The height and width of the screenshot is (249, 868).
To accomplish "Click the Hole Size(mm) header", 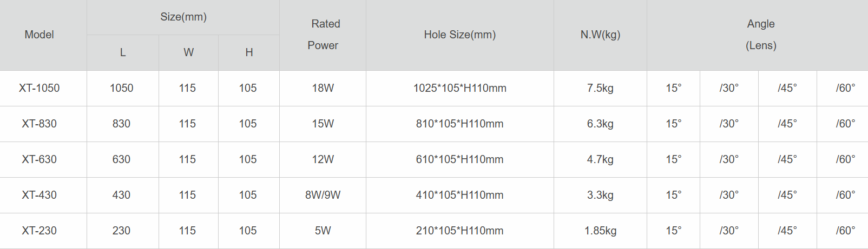I will [460, 35].
